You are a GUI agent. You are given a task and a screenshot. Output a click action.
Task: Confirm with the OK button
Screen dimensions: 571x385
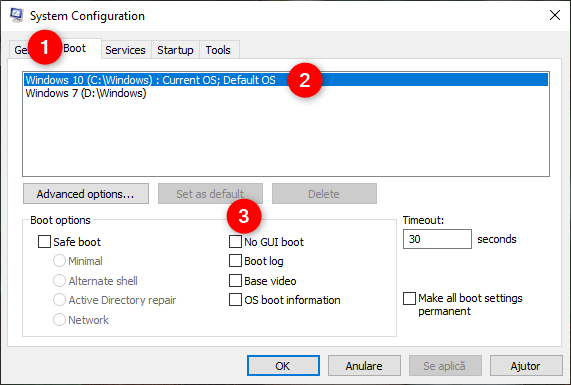283,366
